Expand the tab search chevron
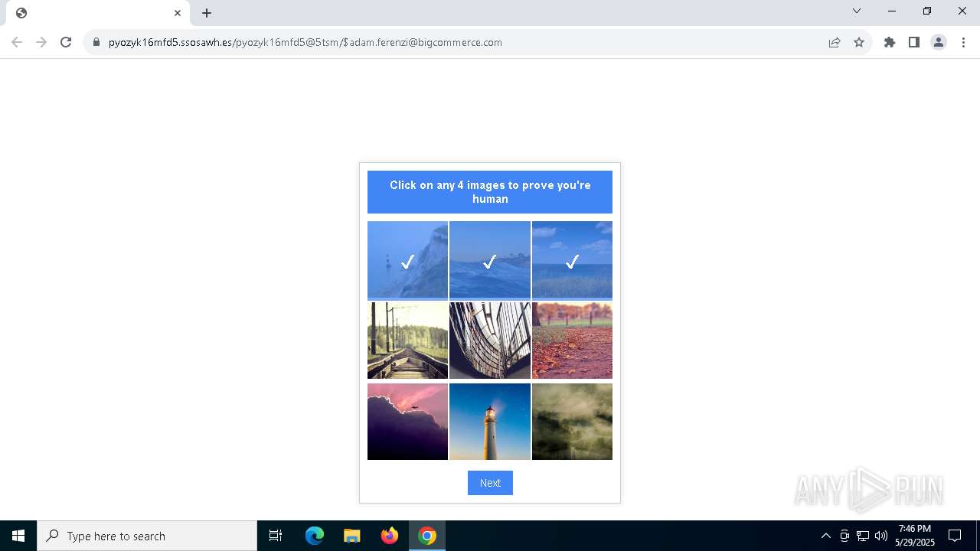This screenshot has height=551, width=980. (x=857, y=11)
